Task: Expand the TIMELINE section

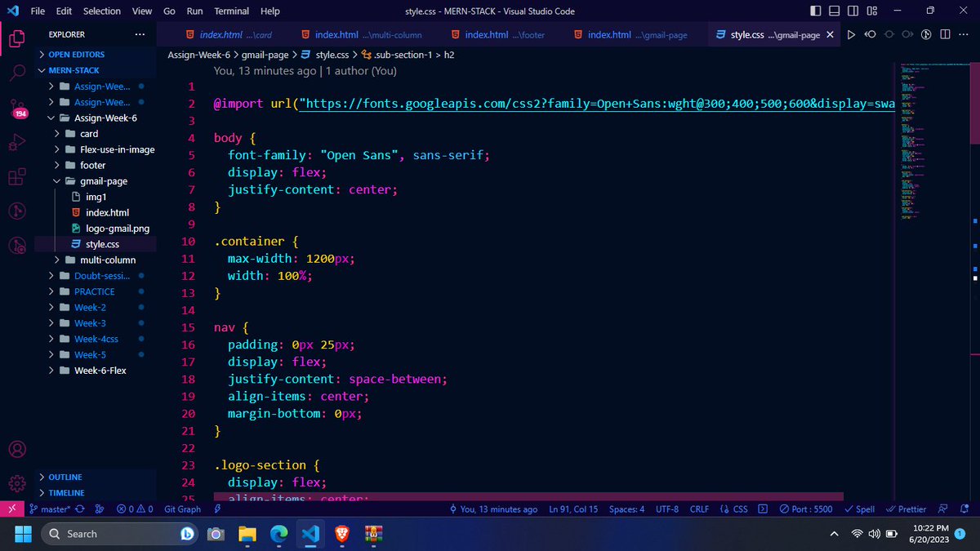Action: tap(66, 493)
